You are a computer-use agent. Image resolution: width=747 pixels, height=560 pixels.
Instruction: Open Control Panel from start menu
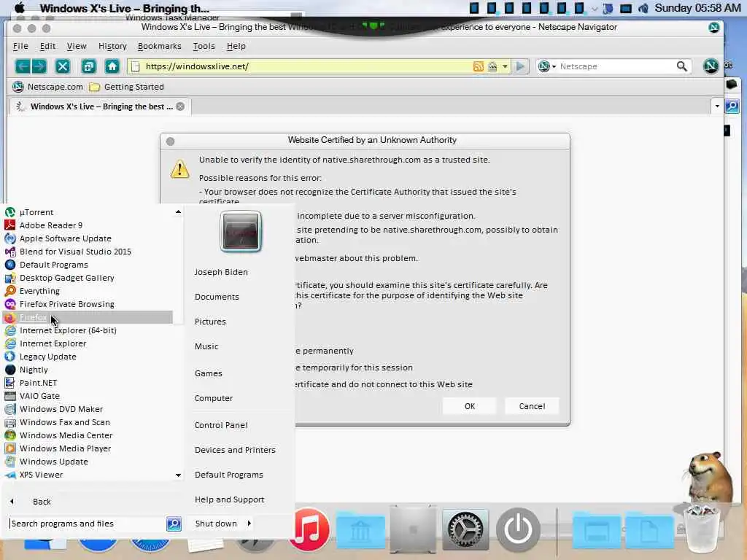click(x=221, y=425)
